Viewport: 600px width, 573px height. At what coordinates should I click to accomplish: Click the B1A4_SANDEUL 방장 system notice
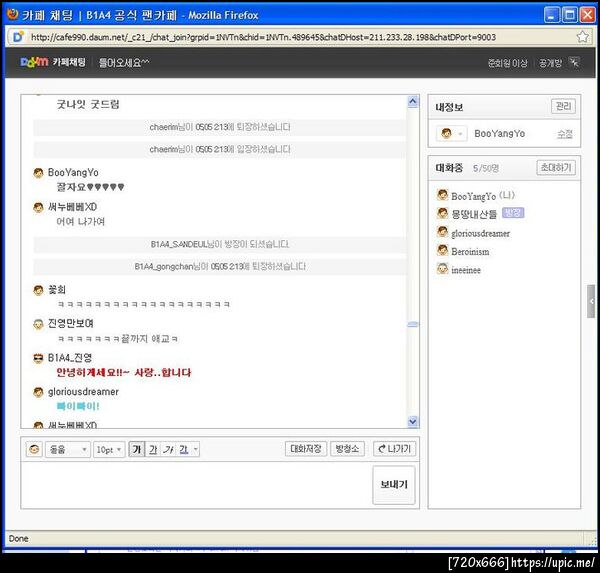point(220,244)
